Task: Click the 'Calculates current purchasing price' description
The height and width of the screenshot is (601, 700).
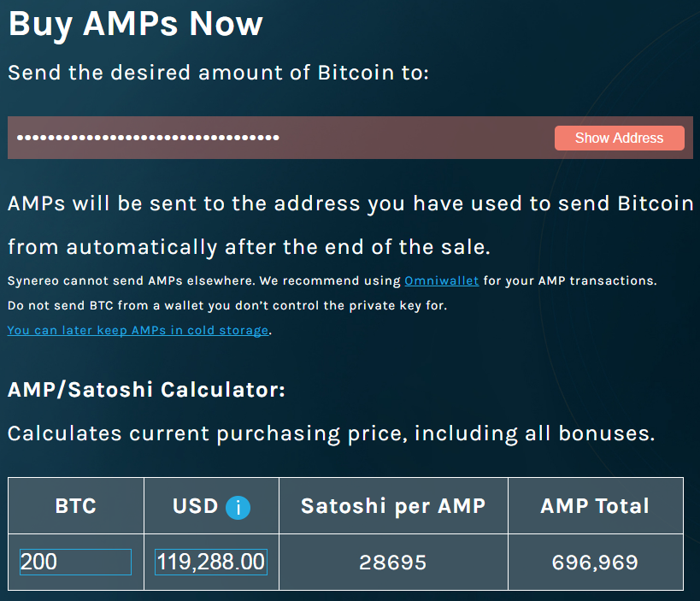Action: 332,433
